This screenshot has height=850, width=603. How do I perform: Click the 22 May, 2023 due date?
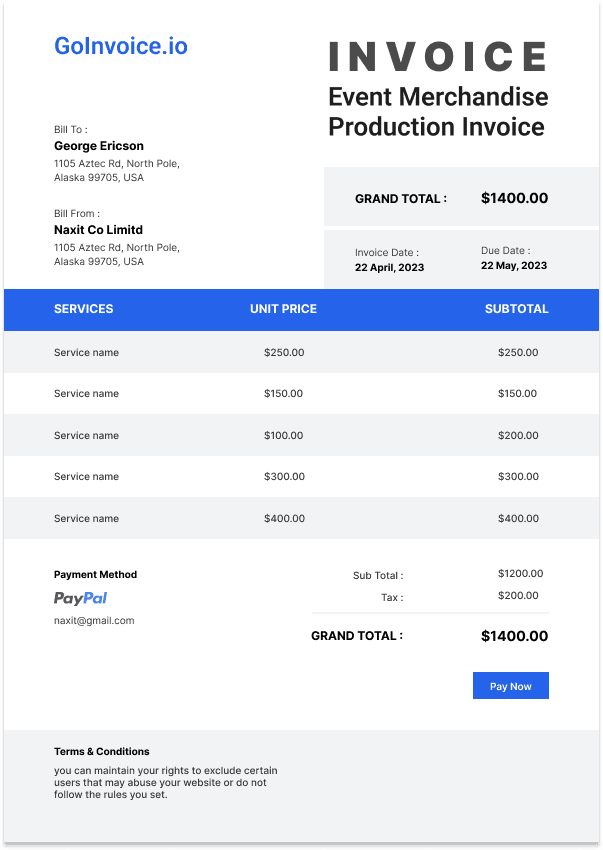(514, 266)
